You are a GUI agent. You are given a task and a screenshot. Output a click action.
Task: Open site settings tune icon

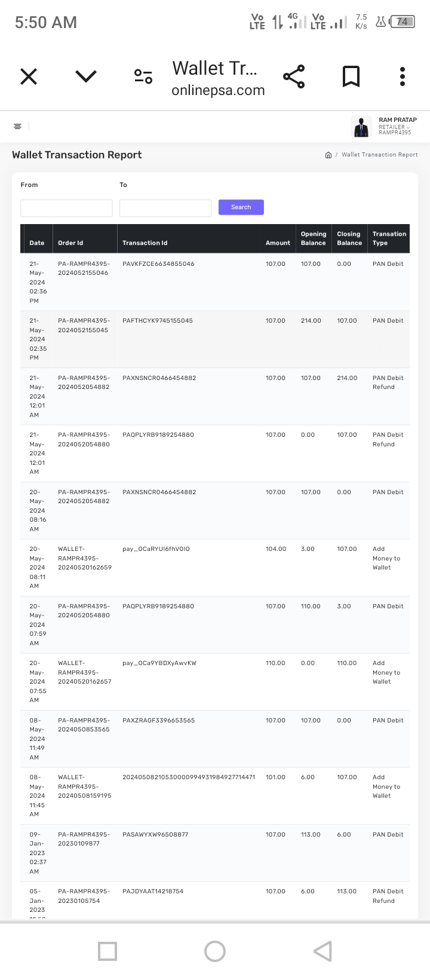[143, 76]
